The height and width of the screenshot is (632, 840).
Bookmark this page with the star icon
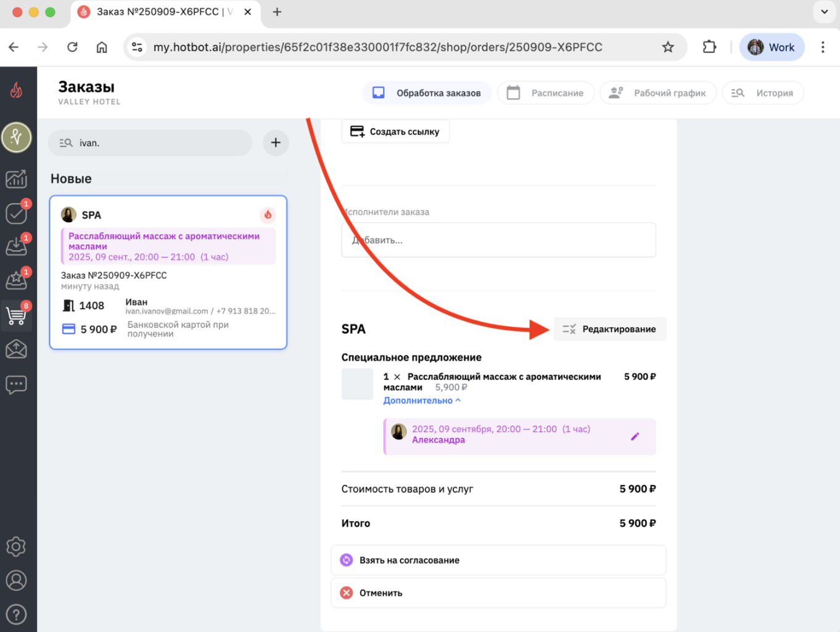click(x=668, y=48)
